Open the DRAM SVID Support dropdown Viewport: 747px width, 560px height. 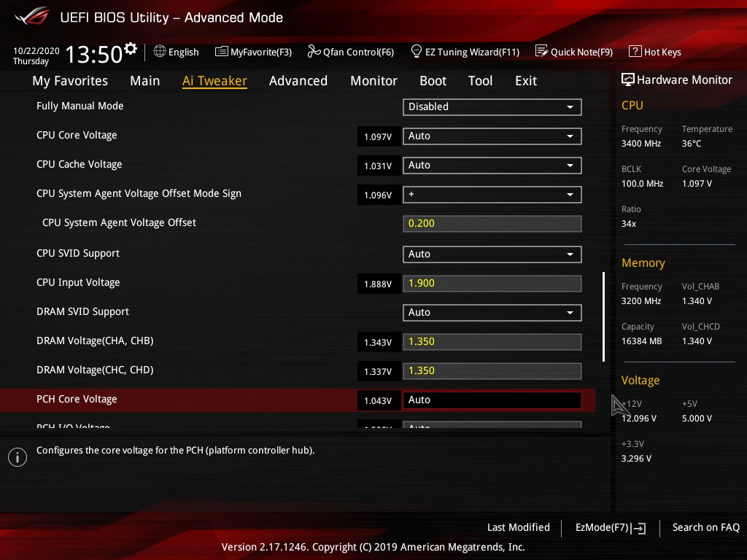(x=492, y=312)
